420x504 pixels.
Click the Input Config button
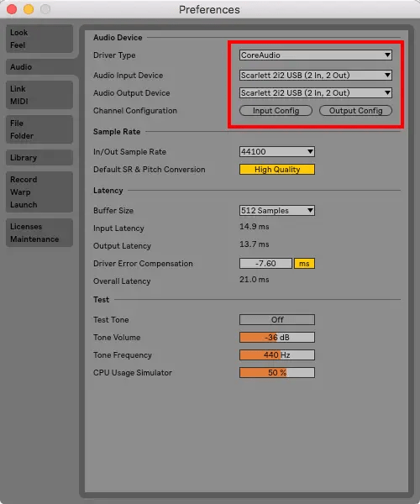click(x=276, y=111)
